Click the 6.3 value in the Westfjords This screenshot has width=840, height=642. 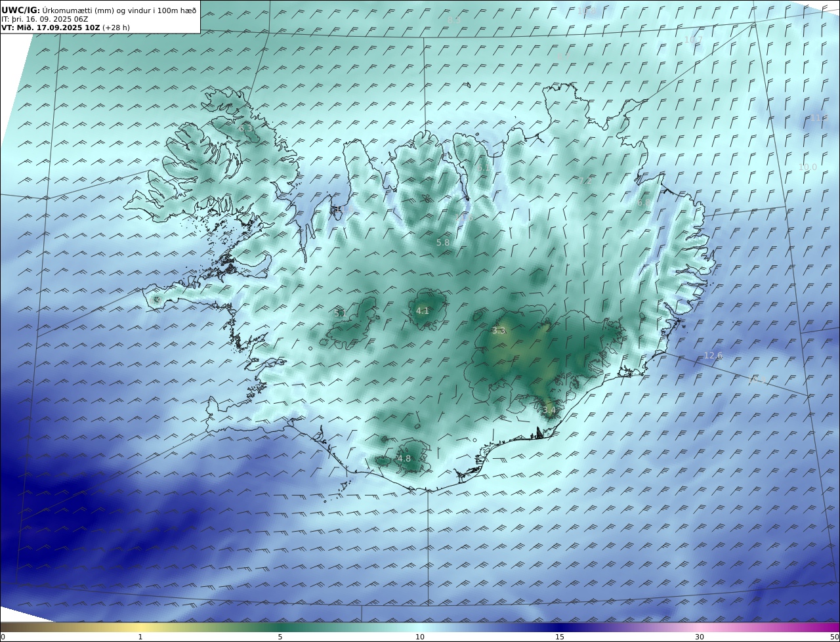pos(245,129)
